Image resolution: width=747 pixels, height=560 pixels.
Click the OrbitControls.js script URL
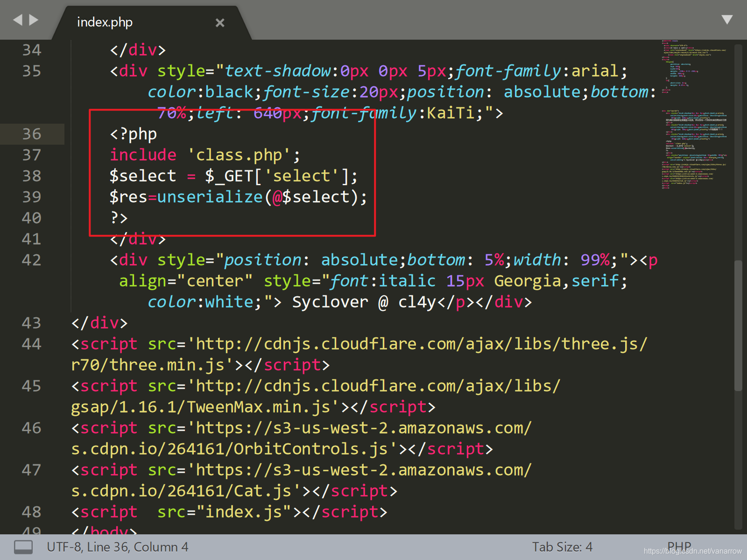click(x=301, y=439)
